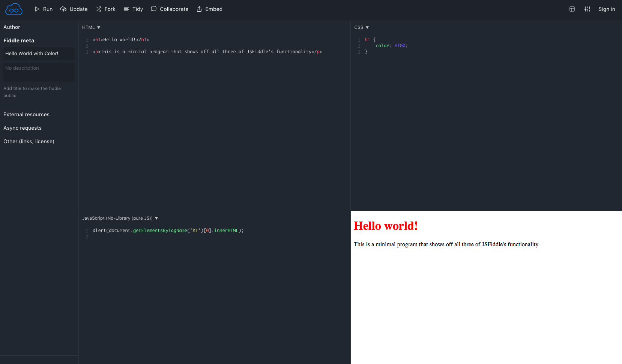622x364 pixels.
Task: Click the red 'Hello world!' heading in result
Action: (x=386, y=226)
